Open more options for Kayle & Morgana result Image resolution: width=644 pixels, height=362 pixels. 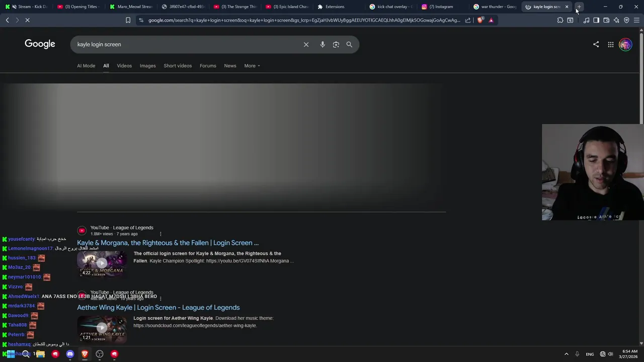pos(160,234)
